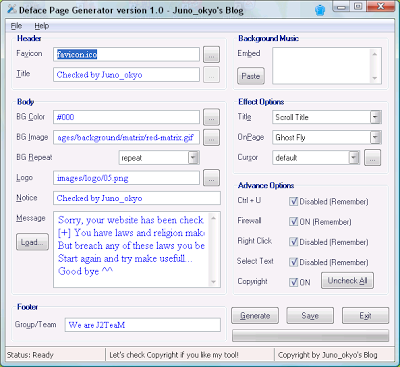Toggle Ctrl + U Disabled checkbox
Image resolution: width=400 pixels, height=367 pixels.
(293, 202)
